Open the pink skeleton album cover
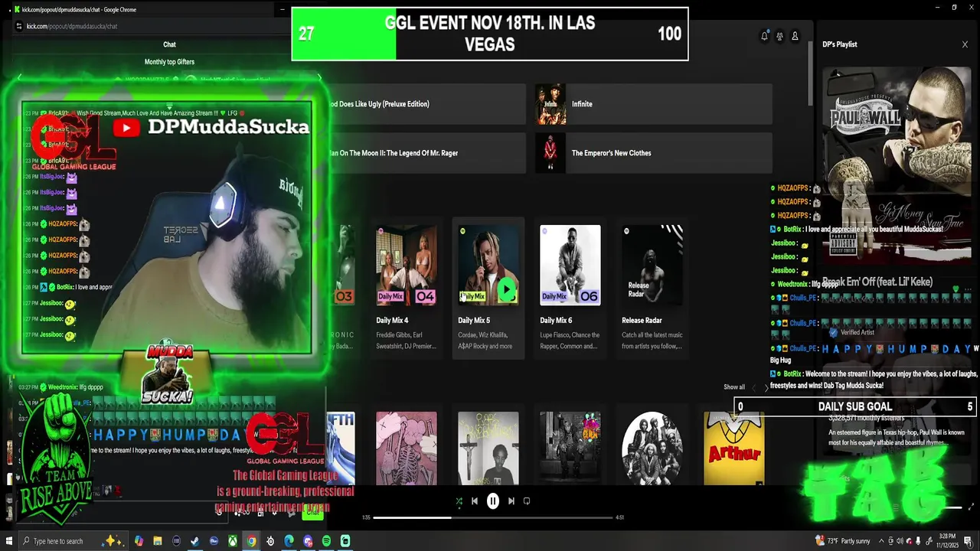 click(407, 448)
